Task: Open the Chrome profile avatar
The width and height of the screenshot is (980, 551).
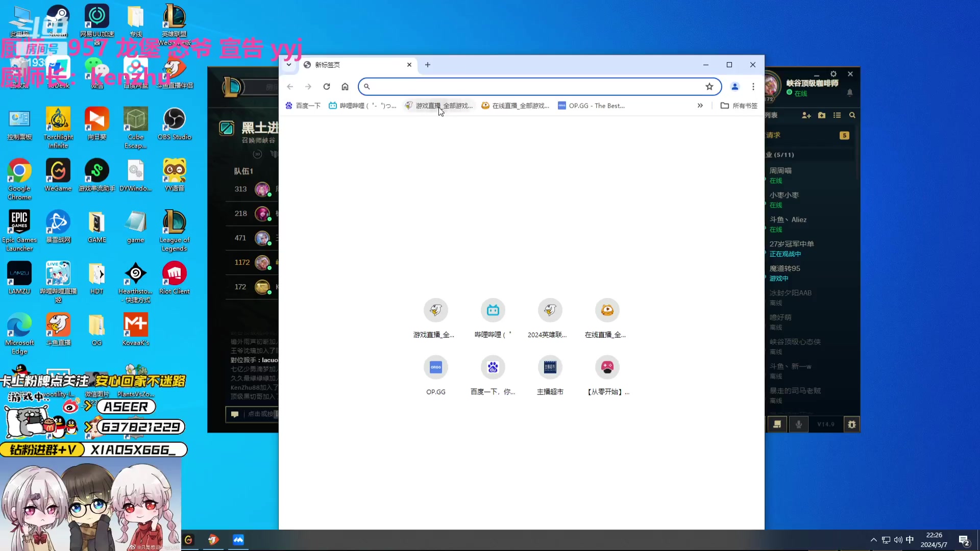Action: tap(735, 87)
